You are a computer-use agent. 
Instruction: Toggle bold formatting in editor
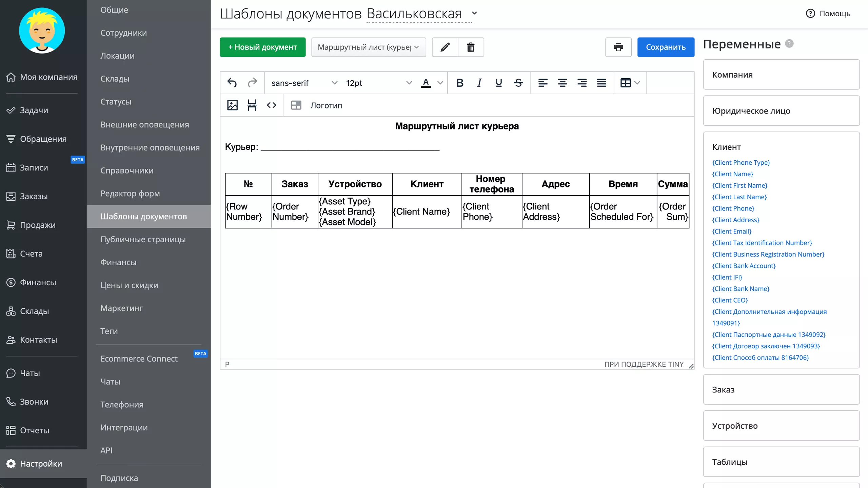(x=460, y=83)
